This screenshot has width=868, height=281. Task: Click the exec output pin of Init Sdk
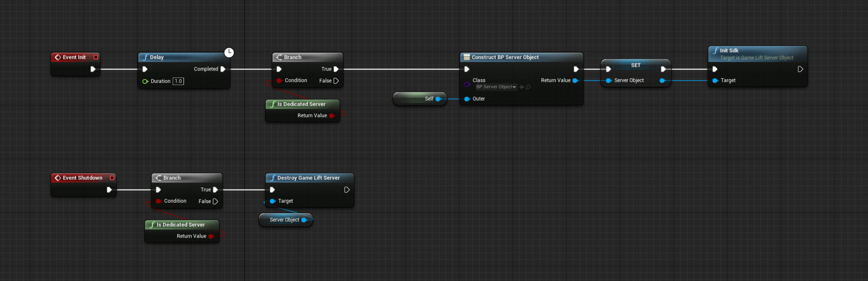(800, 69)
